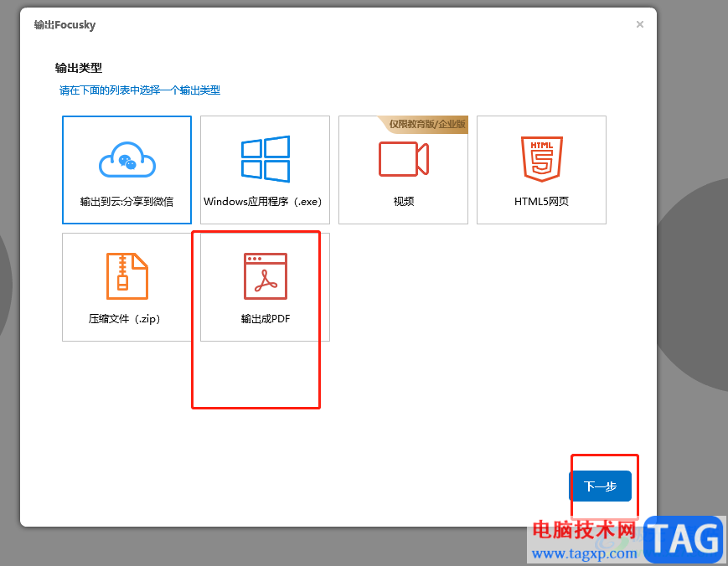Click the 压缩文件 (.zip) label
The image size is (728, 566).
pos(125,319)
